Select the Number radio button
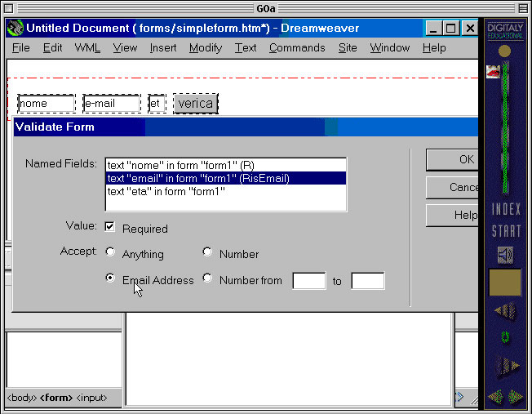This screenshot has height=414, width=532. coord(207,252)
